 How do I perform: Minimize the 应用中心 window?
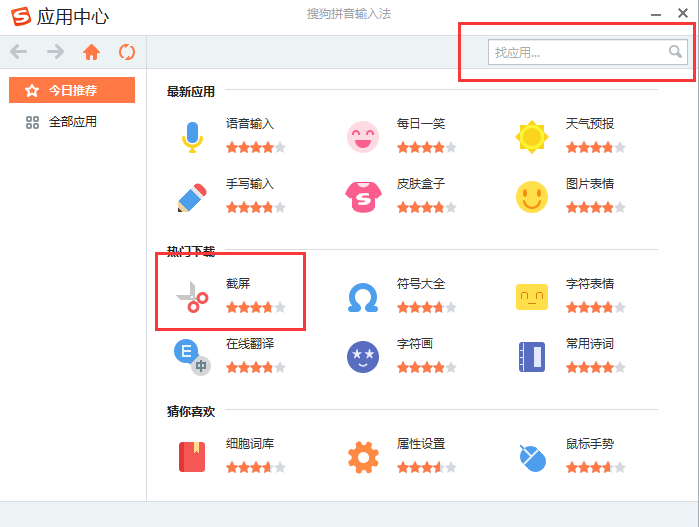pos(655,15)
